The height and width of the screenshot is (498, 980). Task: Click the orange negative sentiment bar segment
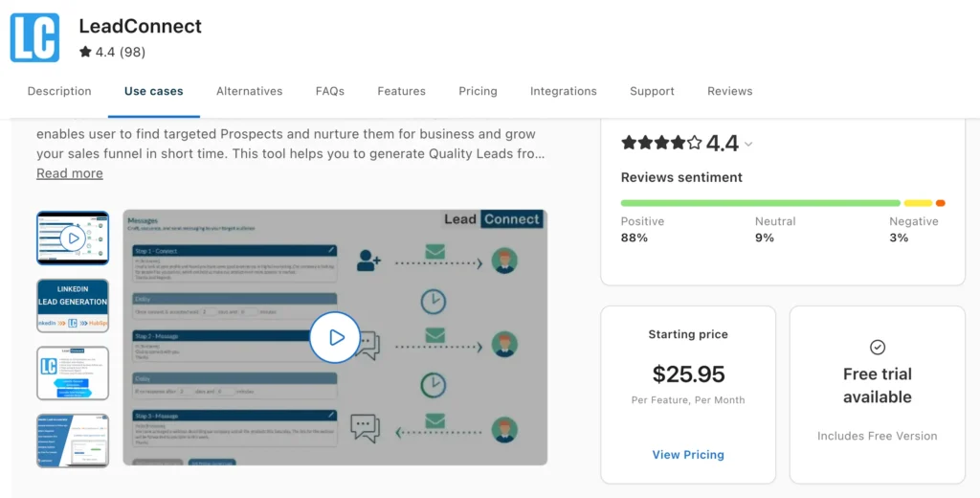941,203
